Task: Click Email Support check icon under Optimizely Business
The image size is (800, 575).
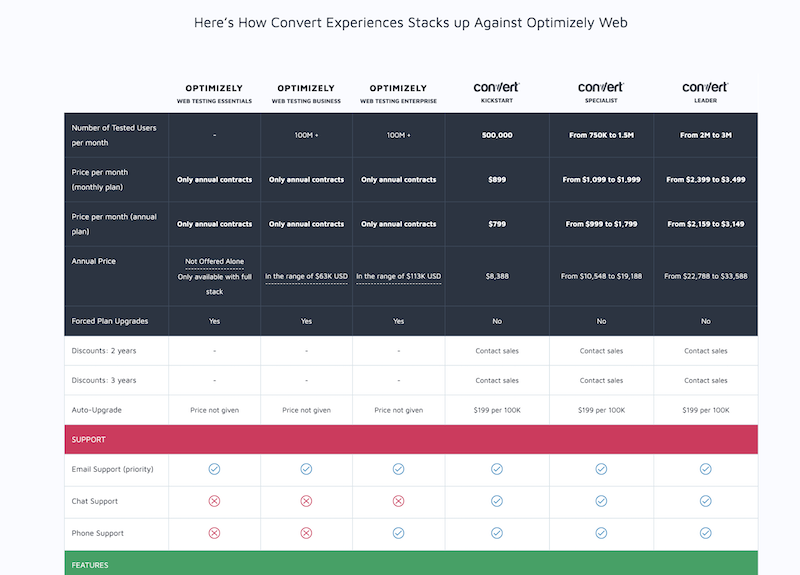Action: pyautogui.click(x=306, y=469)
